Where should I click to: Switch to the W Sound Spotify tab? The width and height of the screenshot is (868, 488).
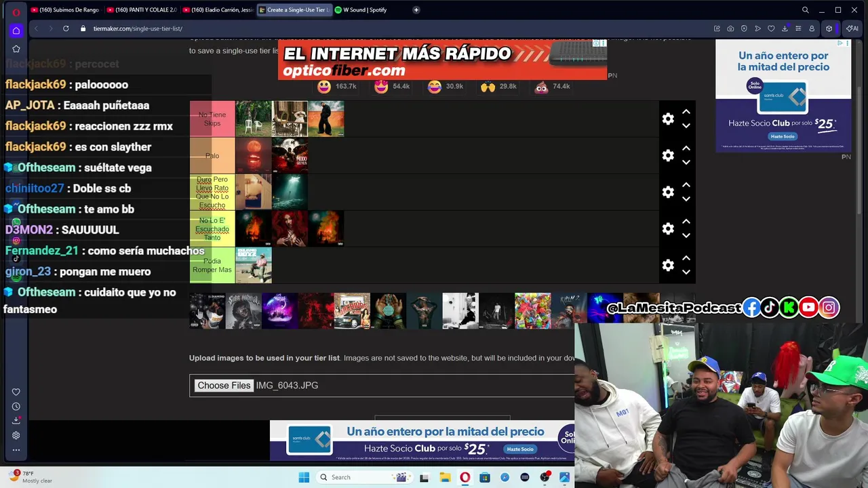click(360, 10)
